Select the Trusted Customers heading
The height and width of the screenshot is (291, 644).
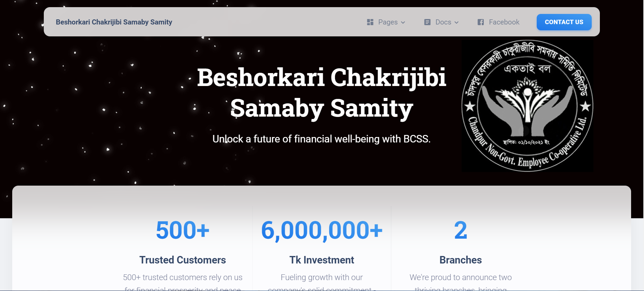pos(183,260)
